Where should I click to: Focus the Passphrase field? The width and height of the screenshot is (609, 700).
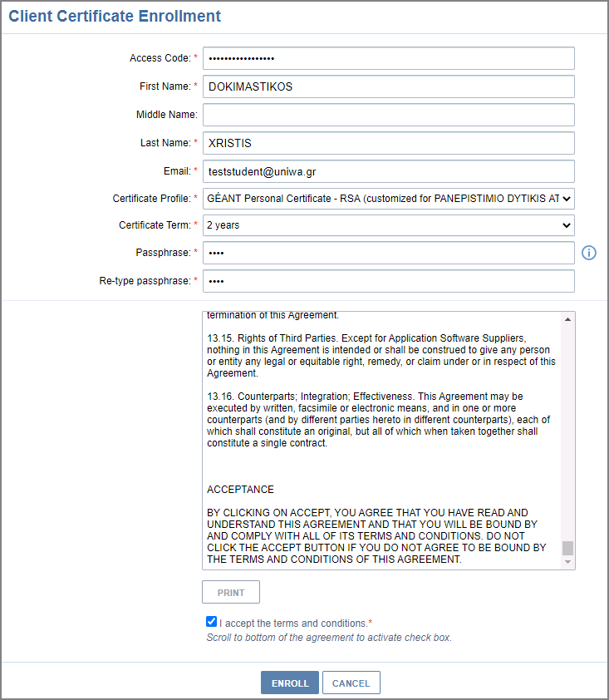[389, 253]
